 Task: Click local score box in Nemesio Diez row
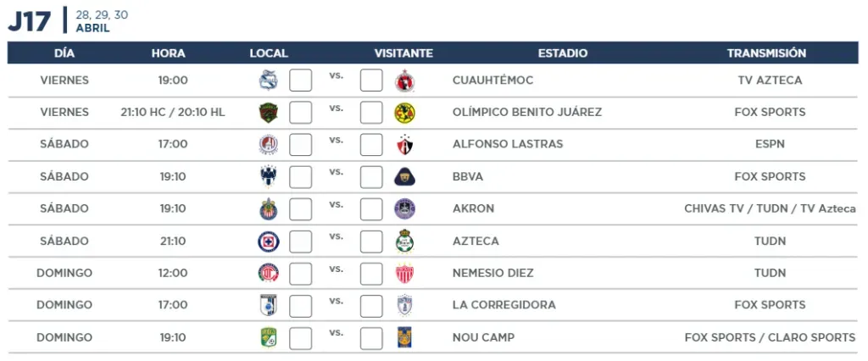point(301,274)
